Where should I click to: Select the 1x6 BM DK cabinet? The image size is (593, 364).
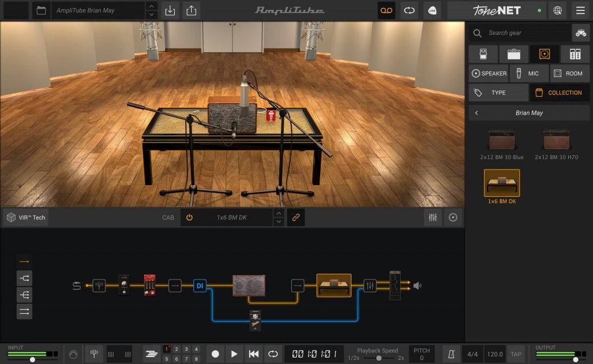(502, 187)
